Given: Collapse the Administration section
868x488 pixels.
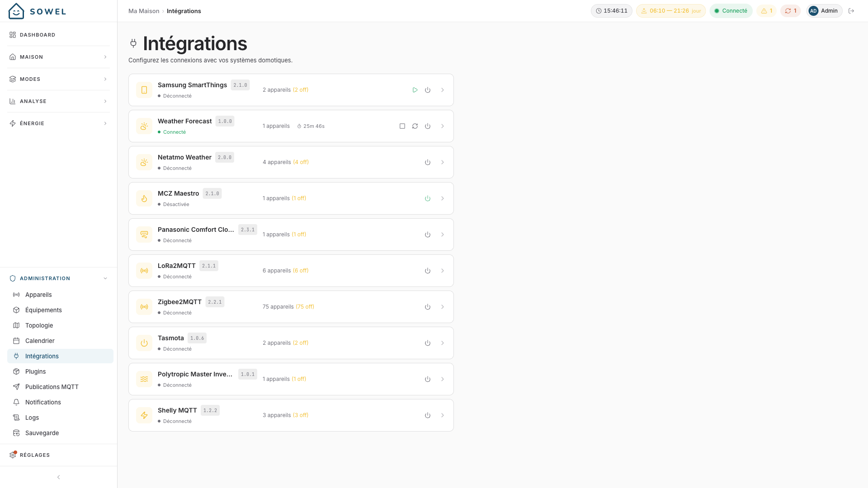Looking at the screenshot, I should 59,278.
